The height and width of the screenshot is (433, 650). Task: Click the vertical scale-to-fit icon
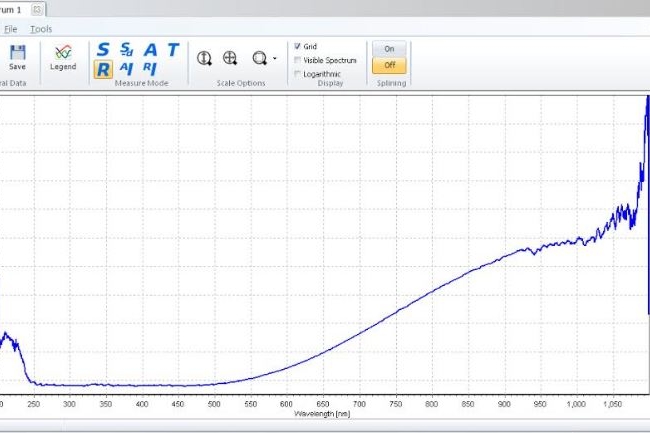(204, 59)
